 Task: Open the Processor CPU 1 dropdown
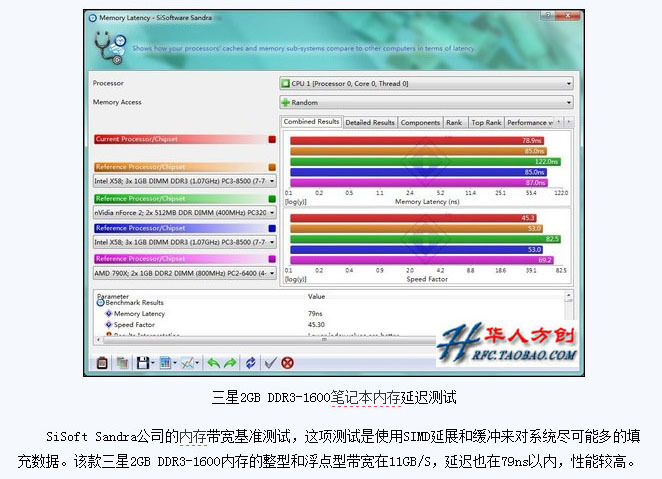tap(426, 84)
